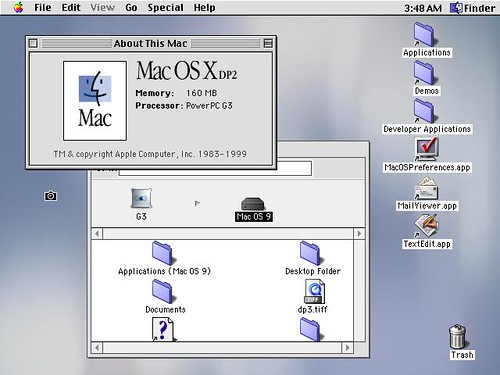Launch the TextEdit.app icon
The width and height of the screenshot is (500, 375).
pyautogui.click(x=427, y=226)
